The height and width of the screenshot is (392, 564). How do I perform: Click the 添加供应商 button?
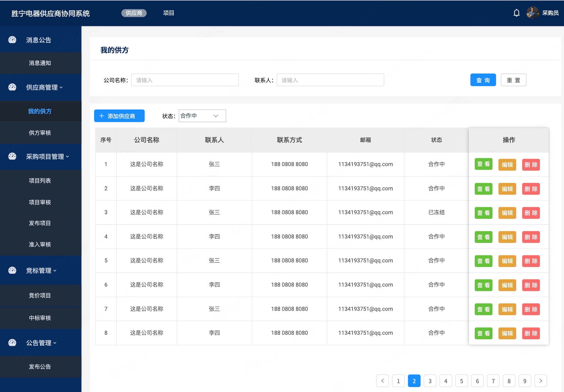(119, 116)
